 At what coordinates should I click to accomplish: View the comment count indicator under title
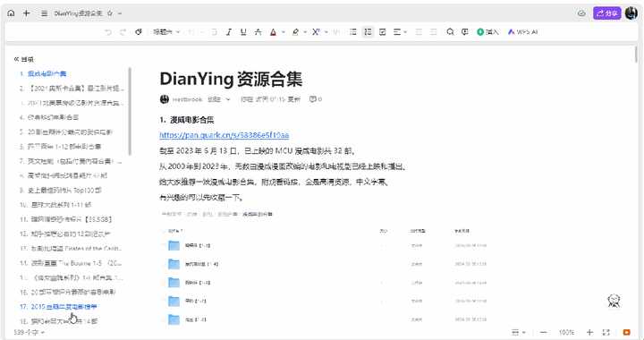316,99
